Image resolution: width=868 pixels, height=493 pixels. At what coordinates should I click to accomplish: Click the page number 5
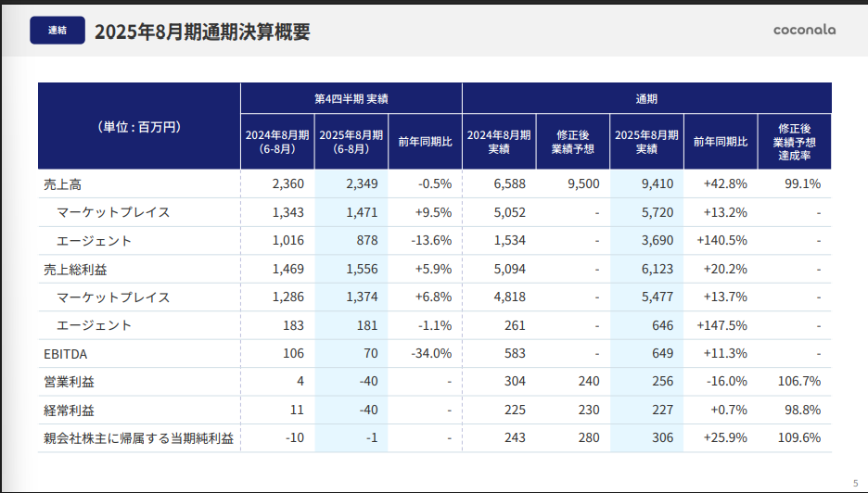tap(855, 483)
